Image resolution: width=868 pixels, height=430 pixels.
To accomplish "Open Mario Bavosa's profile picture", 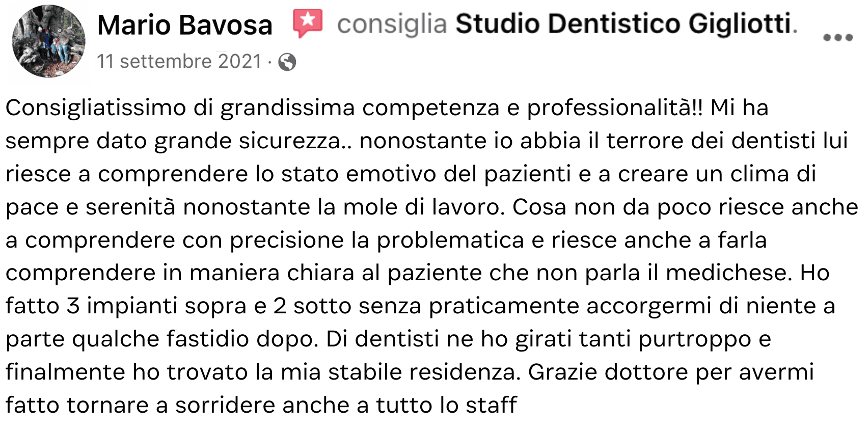I will [x=49, y=41].
